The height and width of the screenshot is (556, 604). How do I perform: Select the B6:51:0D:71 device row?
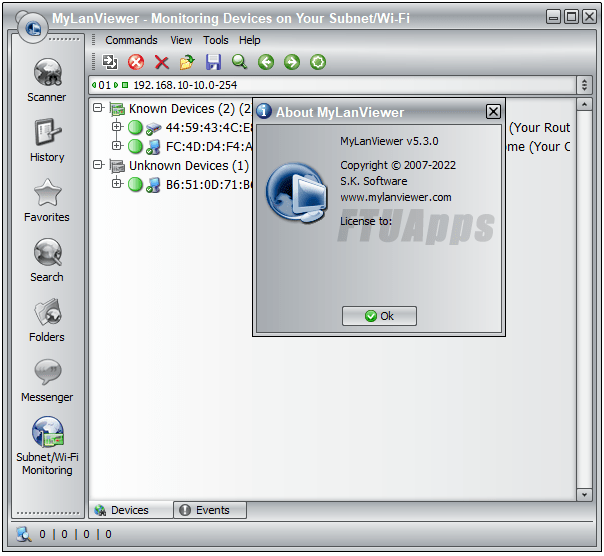coord(209,185)
